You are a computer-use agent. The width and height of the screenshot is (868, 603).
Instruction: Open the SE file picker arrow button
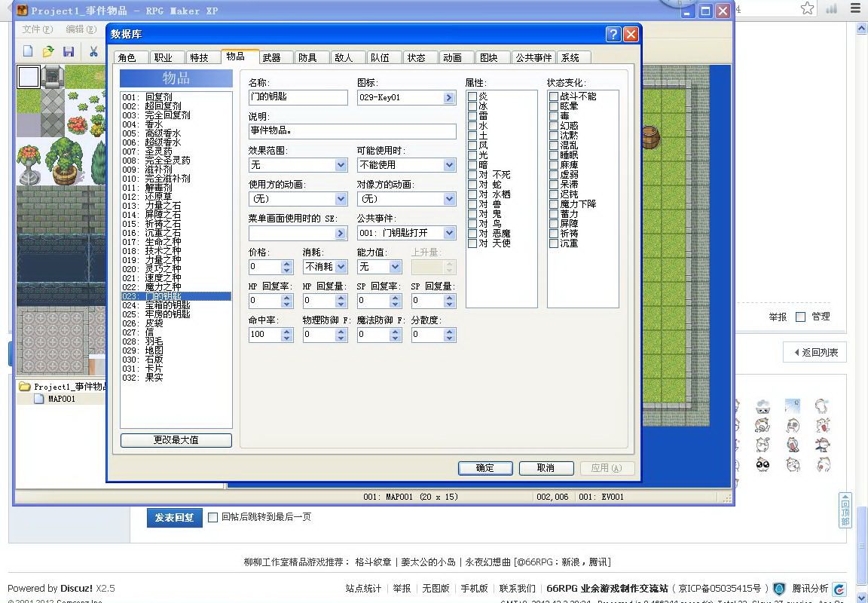[340, 234]
